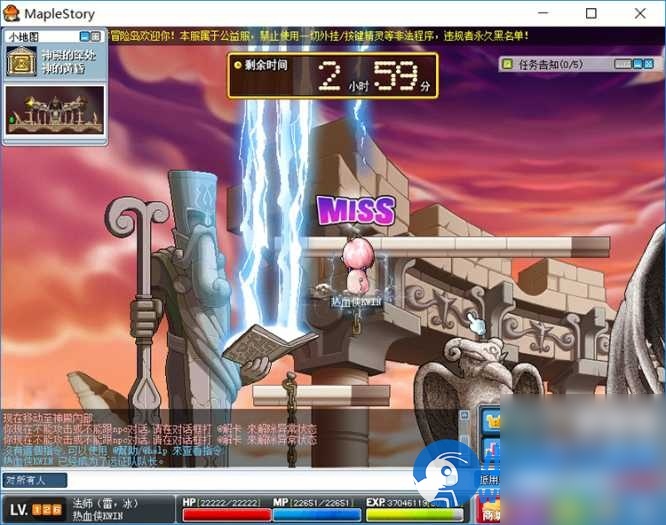The image size is (666, 525).
Task: Open the chat target selector '对所有人'
Action: (34, 481)
